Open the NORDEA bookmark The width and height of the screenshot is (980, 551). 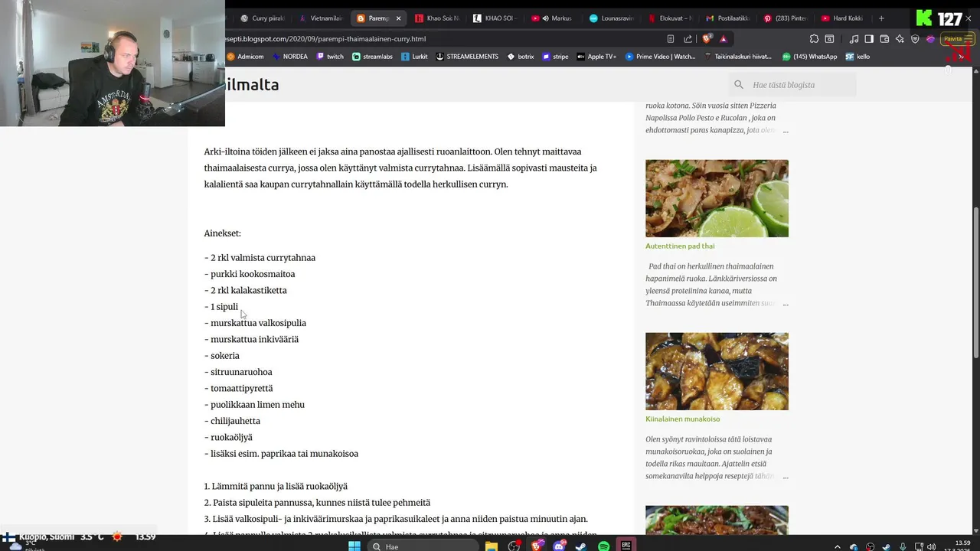tap(289, 57)
